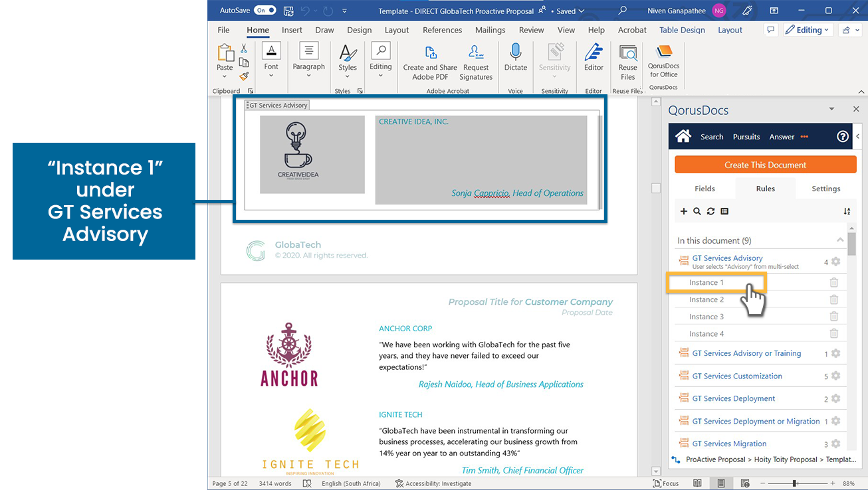The image size is (868, 490).
Task: Click the refresh icon in Rules toolbar
Action: pos(710,211)
